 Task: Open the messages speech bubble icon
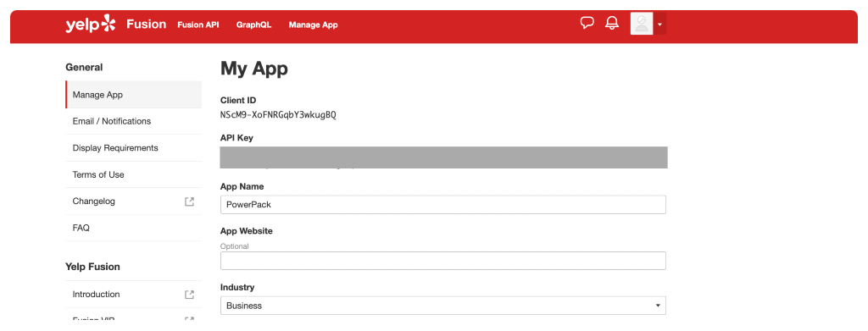(587, 23)
